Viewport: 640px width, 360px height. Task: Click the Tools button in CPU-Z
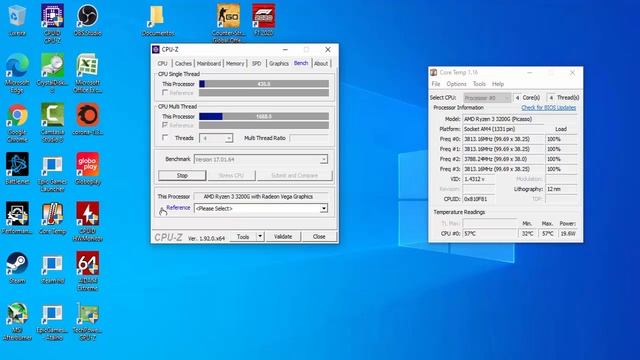[243, 236]
